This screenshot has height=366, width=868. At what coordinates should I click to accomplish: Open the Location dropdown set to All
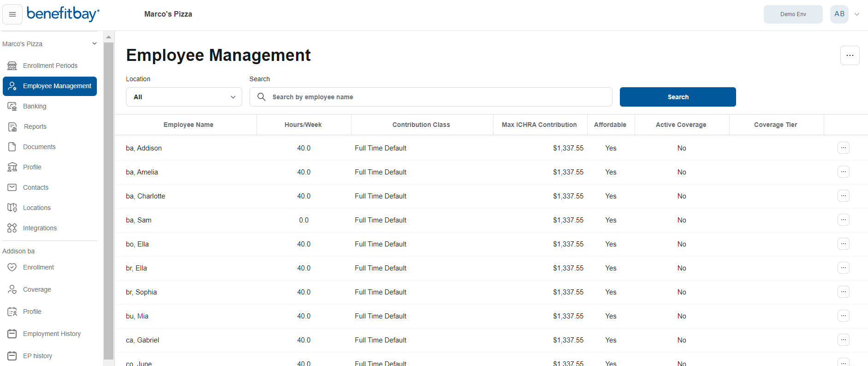coord(184,97)
